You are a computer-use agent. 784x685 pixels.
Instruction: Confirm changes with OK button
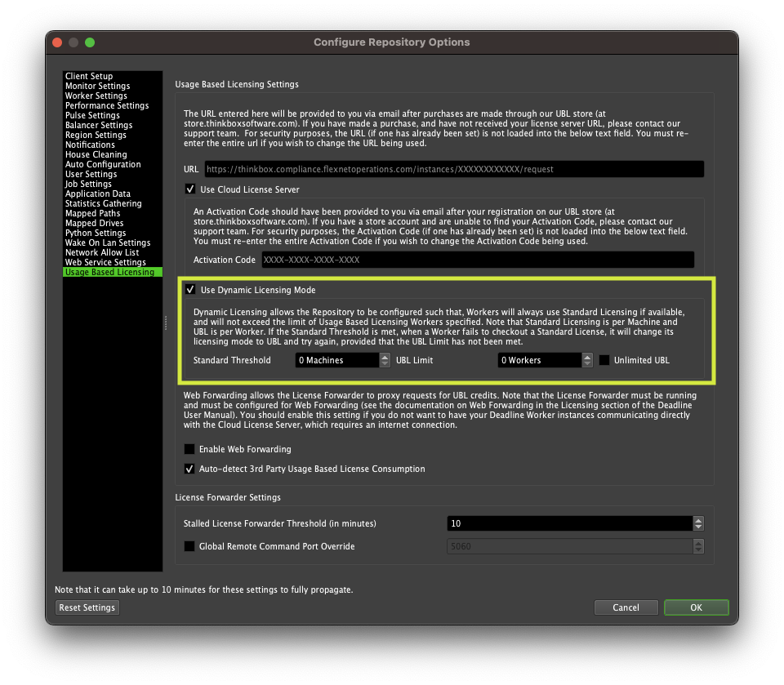click(696, 607)
